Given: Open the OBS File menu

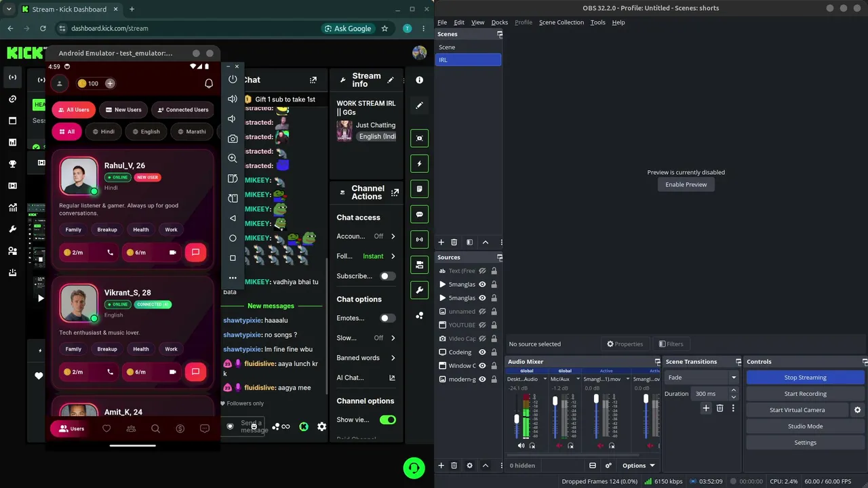Looking at the screenshot, I should pyautogui.click(x=442, y=22).
